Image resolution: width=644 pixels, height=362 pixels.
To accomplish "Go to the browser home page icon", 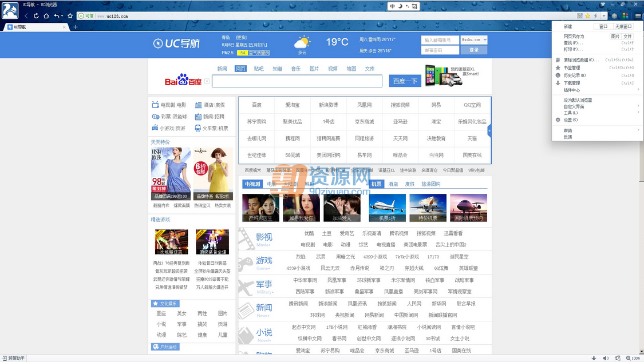I will click(x=46, y=16).
